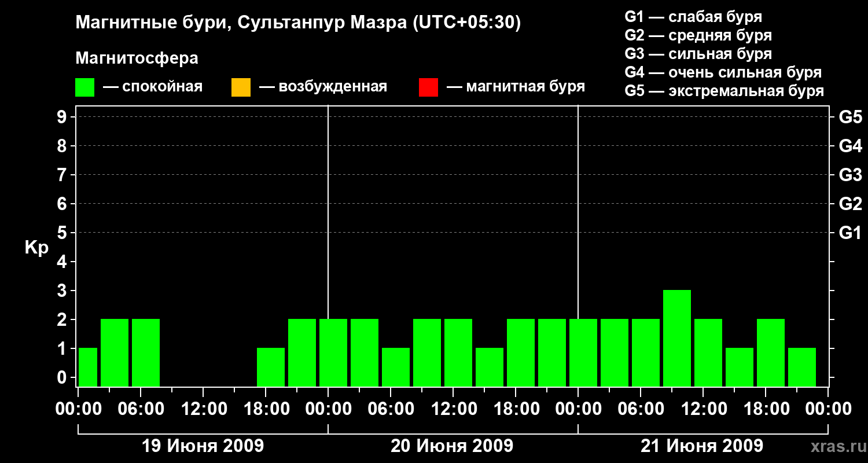The width and height of the screenshot is (868, 463).
Task: Click the date label '21 Июня 2009'
Action: [x=702, y=446]
